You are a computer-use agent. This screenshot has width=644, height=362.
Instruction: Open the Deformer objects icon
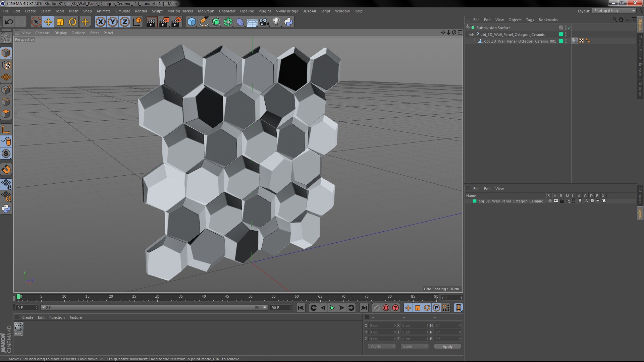pyautogui.click(x=240, y=22)
